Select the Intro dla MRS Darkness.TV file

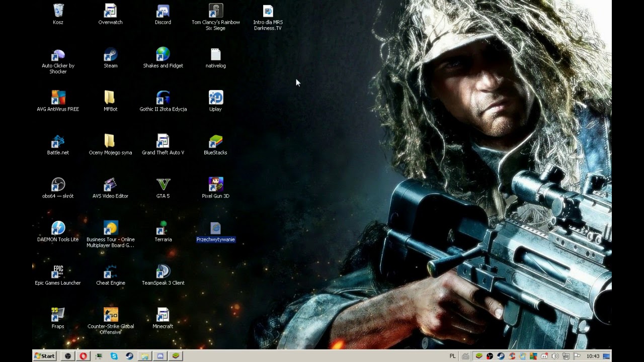click(268, 17)
